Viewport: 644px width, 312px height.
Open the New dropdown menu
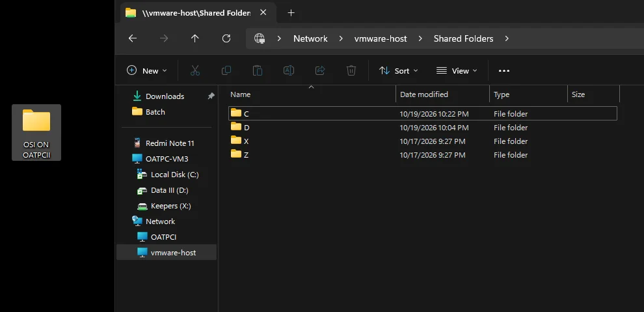tap(146, 71)
